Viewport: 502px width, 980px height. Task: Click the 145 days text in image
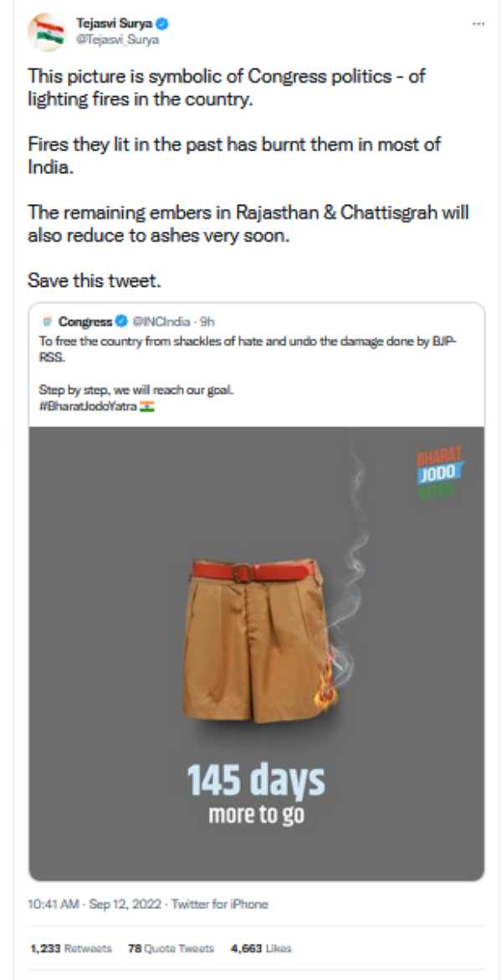point(256,780)
